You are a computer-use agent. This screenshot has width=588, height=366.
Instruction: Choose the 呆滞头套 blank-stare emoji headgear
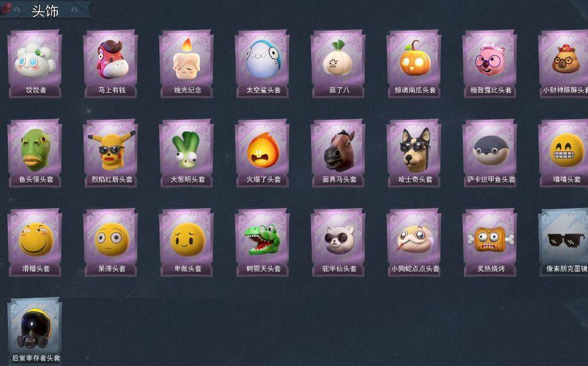click(x=110, y=243)
